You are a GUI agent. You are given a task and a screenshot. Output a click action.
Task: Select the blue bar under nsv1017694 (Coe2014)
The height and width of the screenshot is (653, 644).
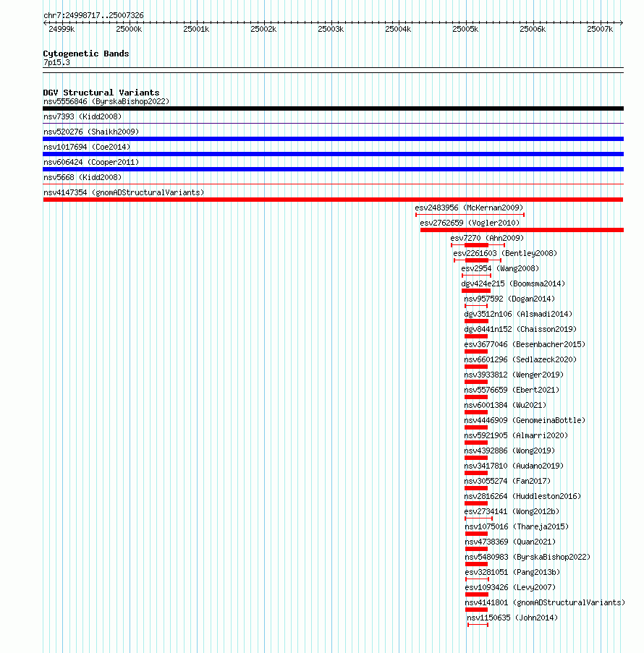(x=334, y=154)
